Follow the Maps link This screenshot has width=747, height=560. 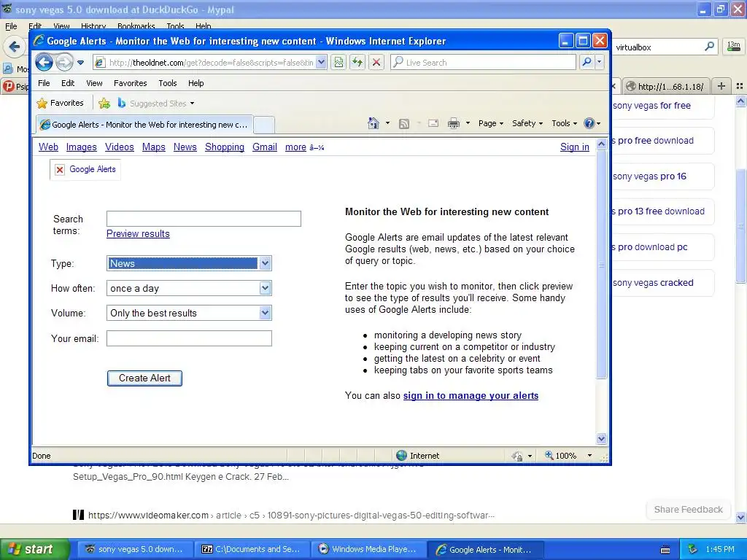point(154,147)
